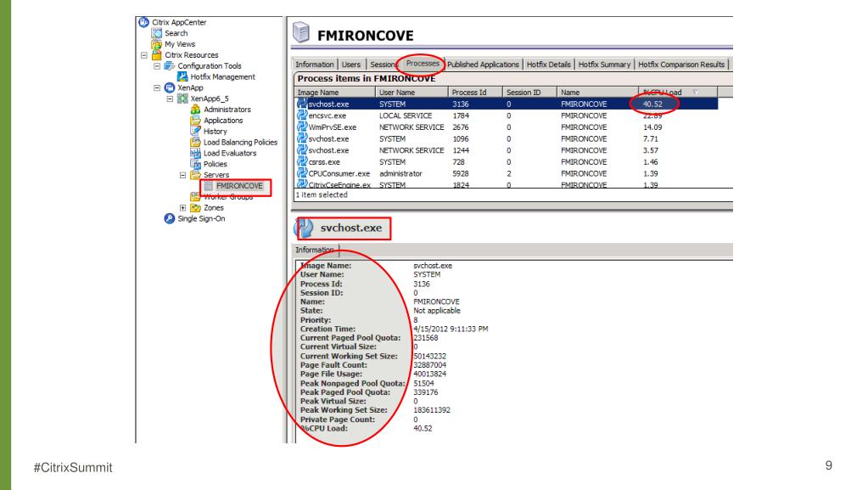Open the Information tab of FMIRONCOVE

pyautogui.click(x=315, y=65)
